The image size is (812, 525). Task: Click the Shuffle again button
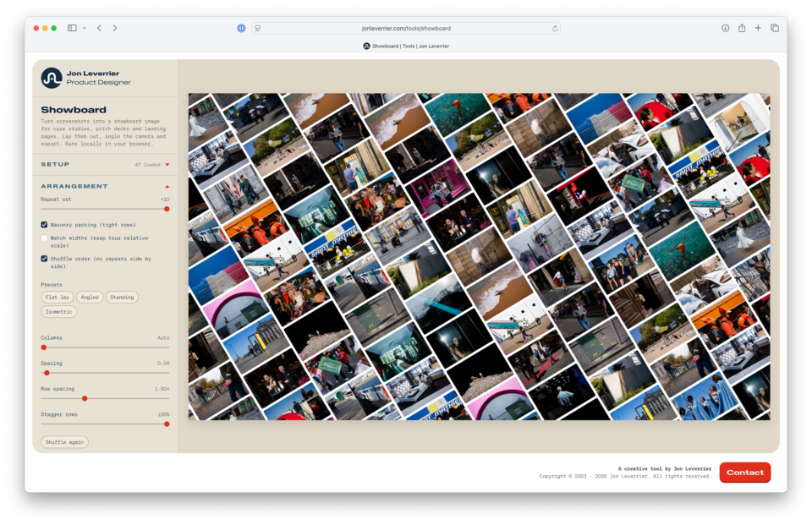[x=65, y=442]
